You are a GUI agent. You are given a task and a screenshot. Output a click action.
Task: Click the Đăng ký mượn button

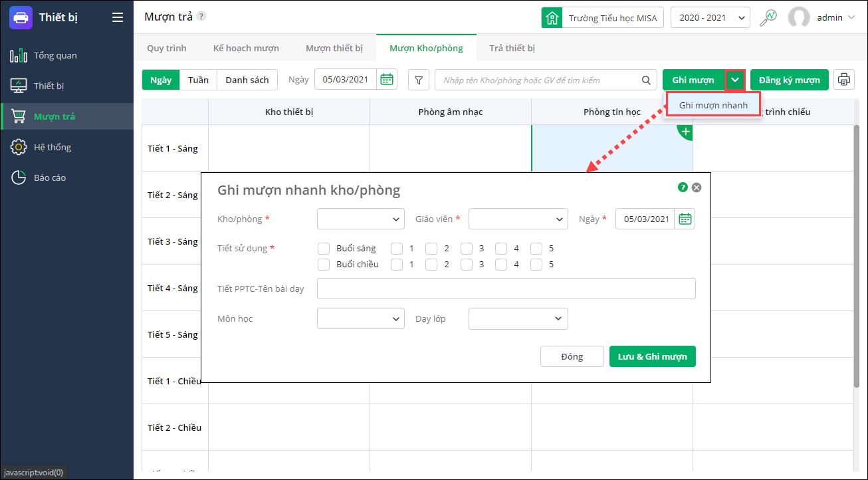[x=790, y=80]
